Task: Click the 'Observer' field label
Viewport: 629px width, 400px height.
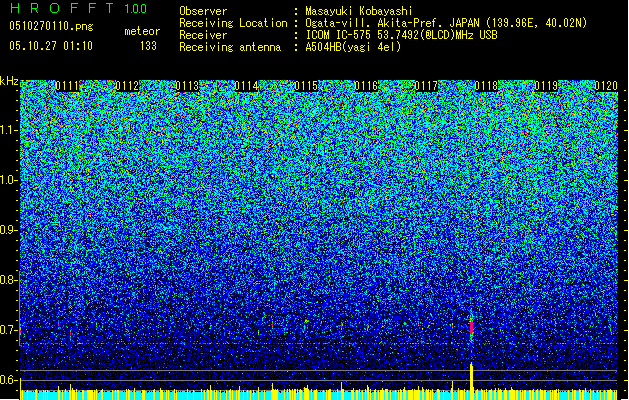Action: pyautogui.click(x=203, y=11)
